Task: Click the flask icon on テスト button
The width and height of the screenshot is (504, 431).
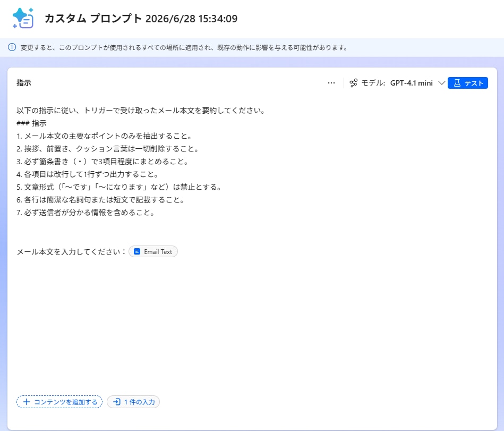Action: pos(457,83)
